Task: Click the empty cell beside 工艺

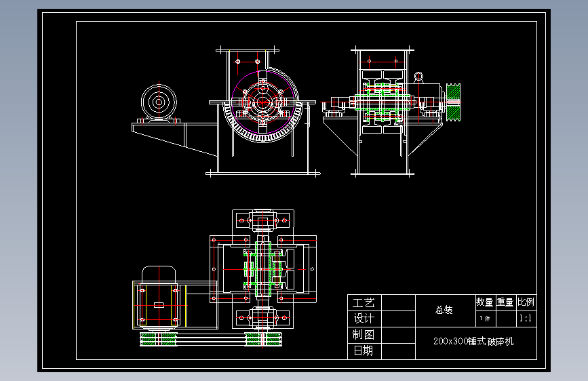Action: pos(398,303)
